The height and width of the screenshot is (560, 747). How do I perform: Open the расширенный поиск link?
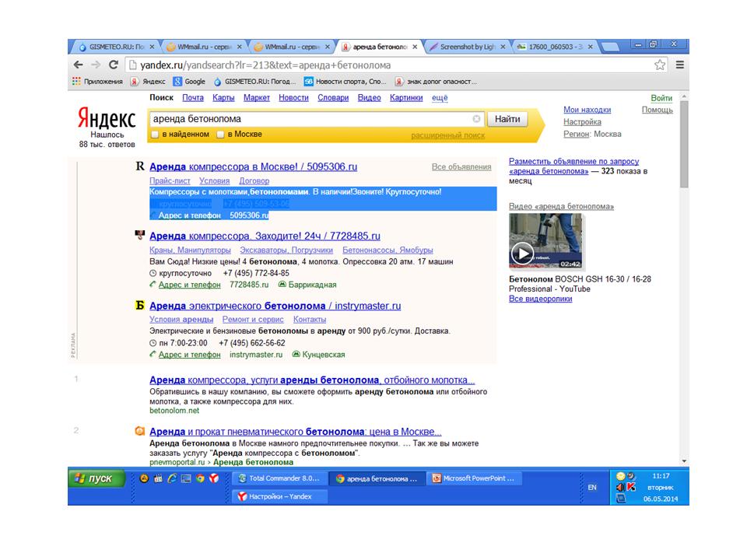[448, 135]
